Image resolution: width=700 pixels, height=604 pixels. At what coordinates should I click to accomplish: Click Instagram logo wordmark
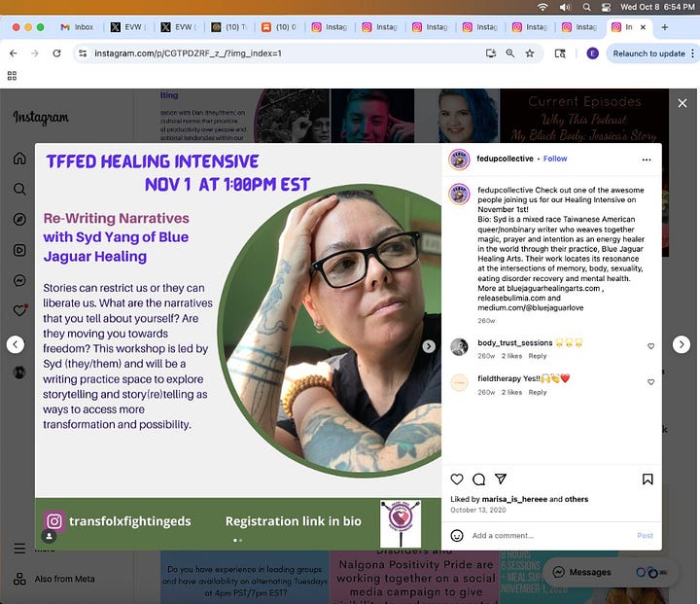click(x=41, y=117)
